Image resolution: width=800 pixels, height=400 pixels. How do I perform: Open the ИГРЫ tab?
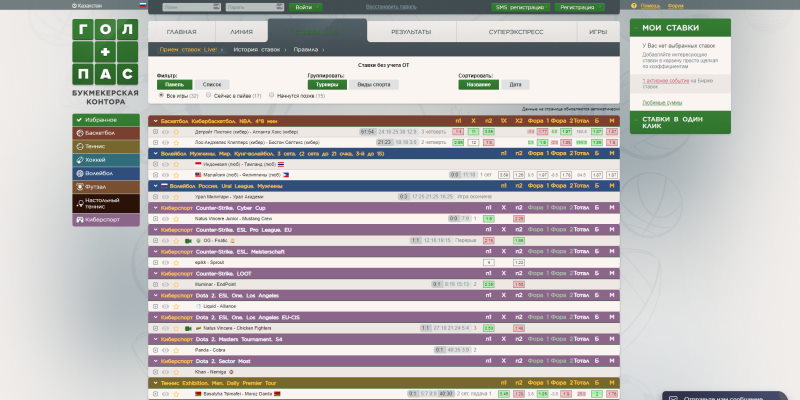point(598,32)
